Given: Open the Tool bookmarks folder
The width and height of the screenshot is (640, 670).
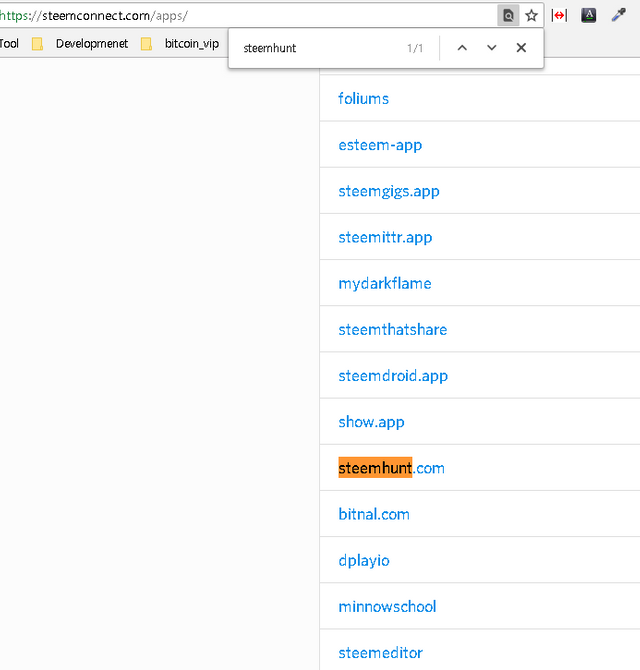Looking at the screenshot, I should click(9, 44).
